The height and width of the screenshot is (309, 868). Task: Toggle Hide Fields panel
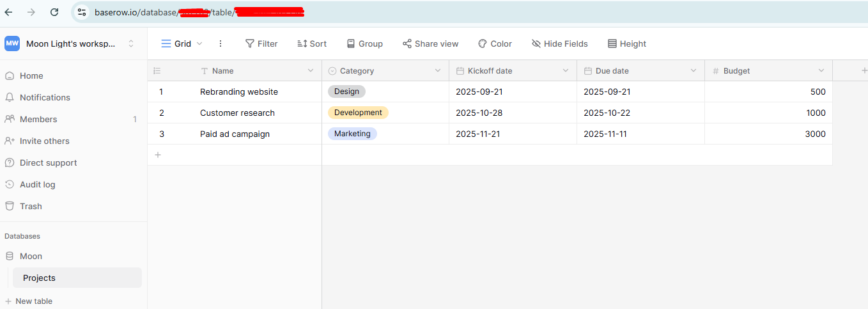pos(559,44)
